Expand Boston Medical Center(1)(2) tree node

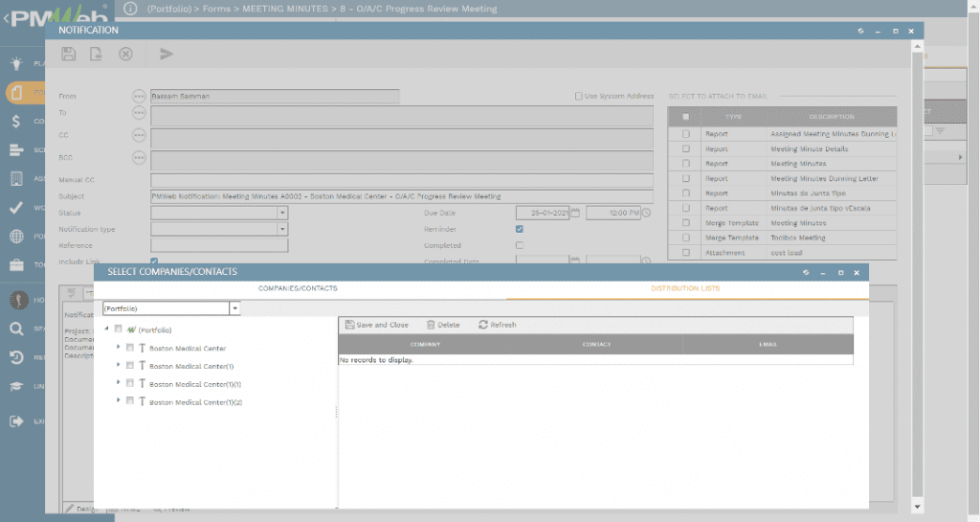[x=118, y=400]
